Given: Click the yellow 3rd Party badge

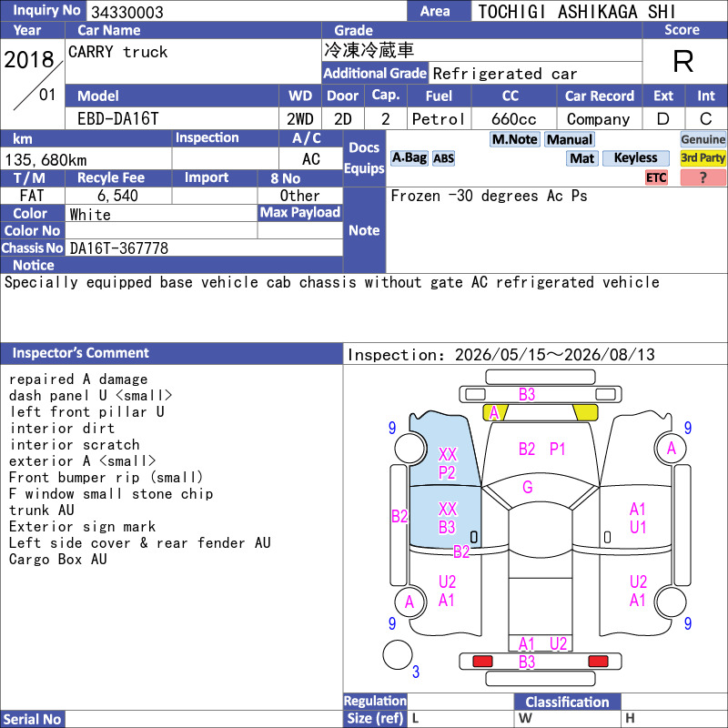Looking at the screenshot, I should pos(703,157).
